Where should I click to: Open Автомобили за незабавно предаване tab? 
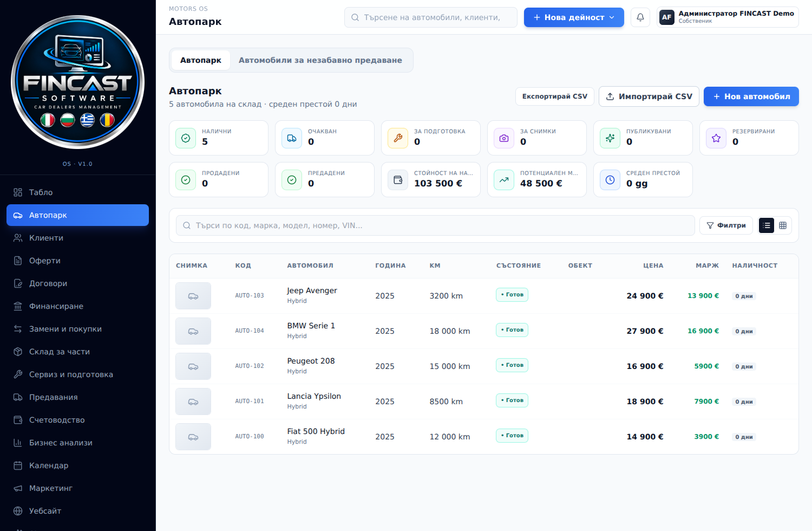(x=320, y=60)
